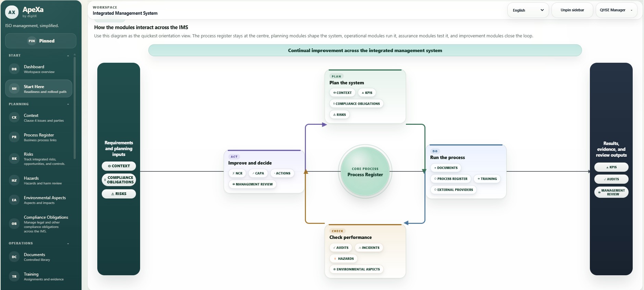Click AUDITS chip in Results outputs panel

coord(611,179)
